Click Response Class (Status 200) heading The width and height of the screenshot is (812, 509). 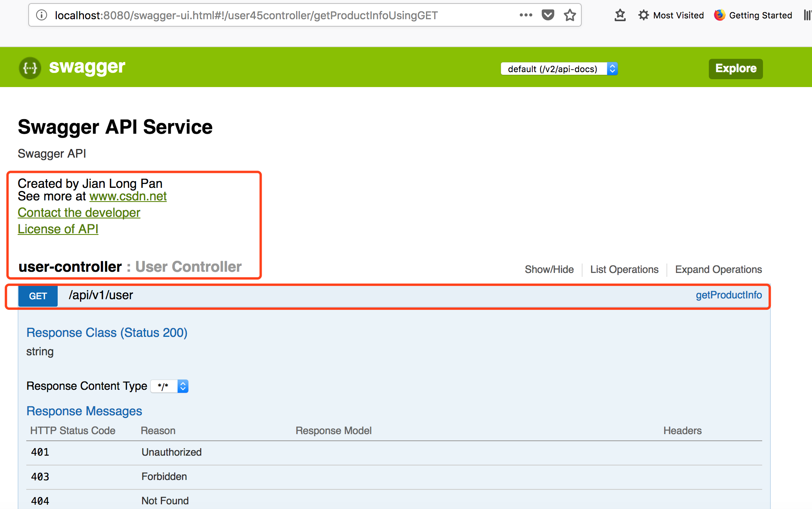click(x=107, y=333)
